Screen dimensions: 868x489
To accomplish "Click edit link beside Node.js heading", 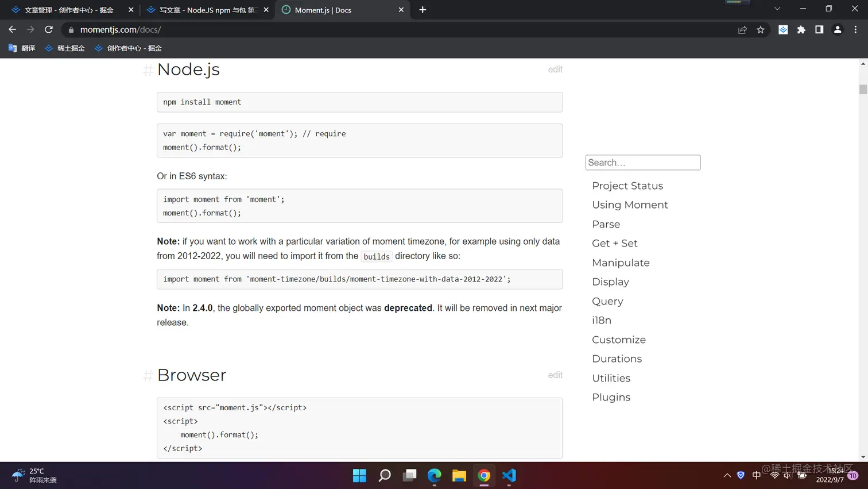I will [x=555, y=70].
